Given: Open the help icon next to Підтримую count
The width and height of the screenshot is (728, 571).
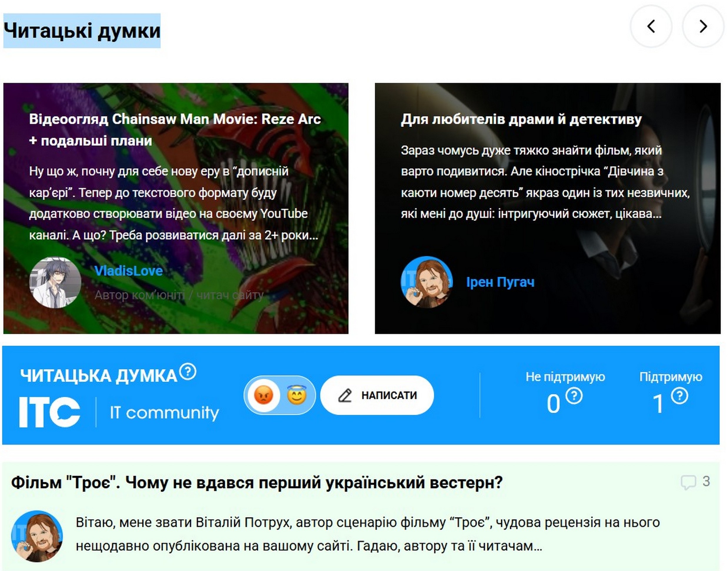Looking at the screenshot, I should (679, 396).
